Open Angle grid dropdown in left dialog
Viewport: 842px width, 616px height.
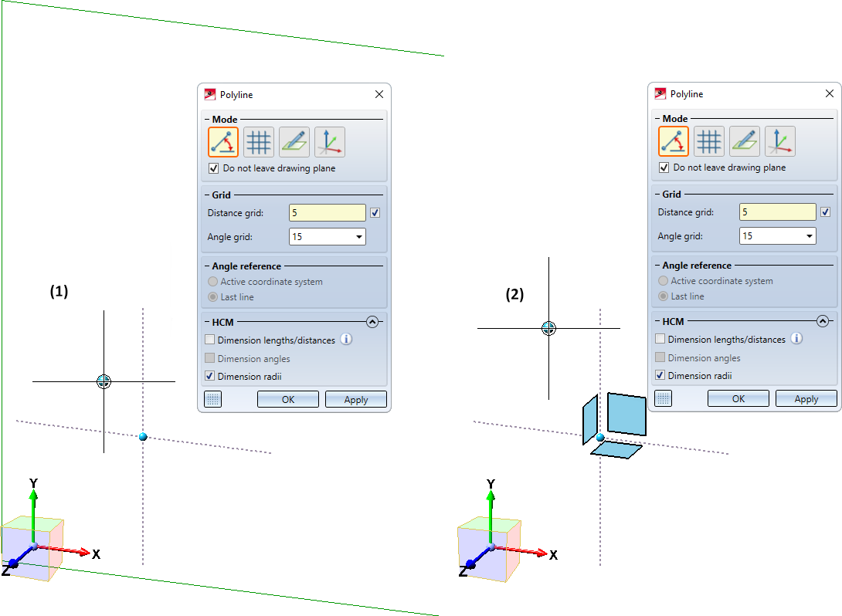point(358,237)
